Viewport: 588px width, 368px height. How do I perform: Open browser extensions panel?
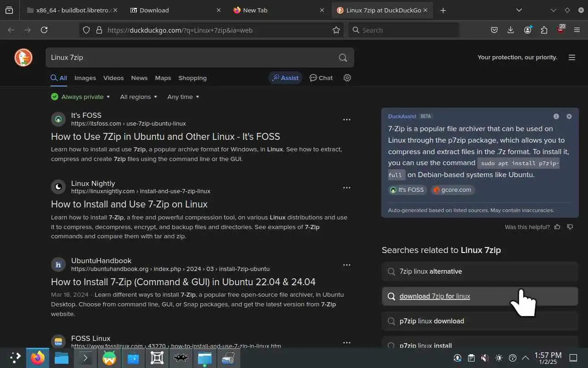click(544, 30)
